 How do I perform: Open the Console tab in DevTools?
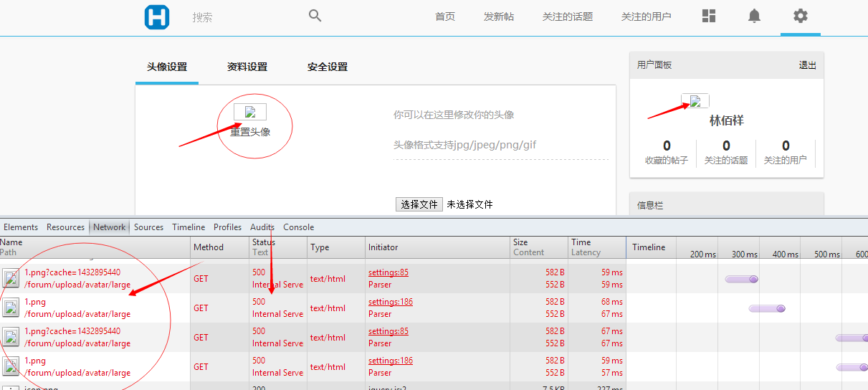(298, 227)
